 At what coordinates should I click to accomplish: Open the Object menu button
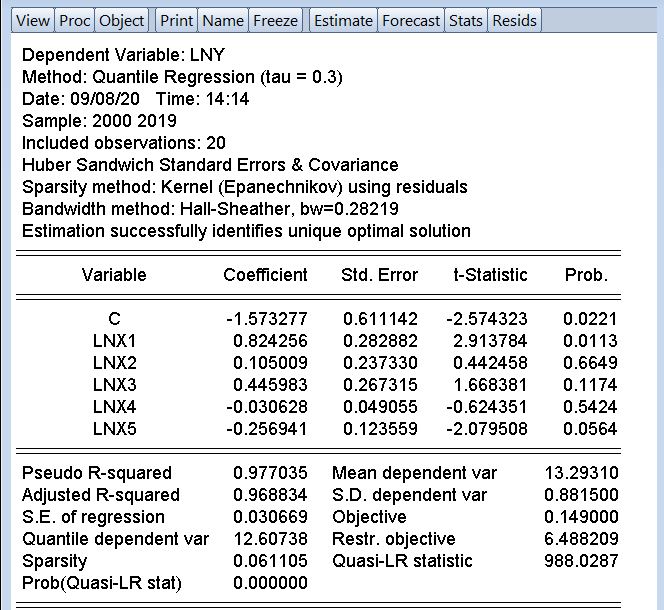coord(122,20)
